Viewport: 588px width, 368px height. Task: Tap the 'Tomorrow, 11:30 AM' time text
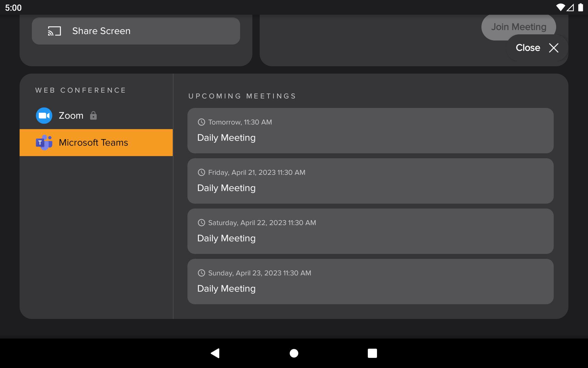click(x=240, y=122)
